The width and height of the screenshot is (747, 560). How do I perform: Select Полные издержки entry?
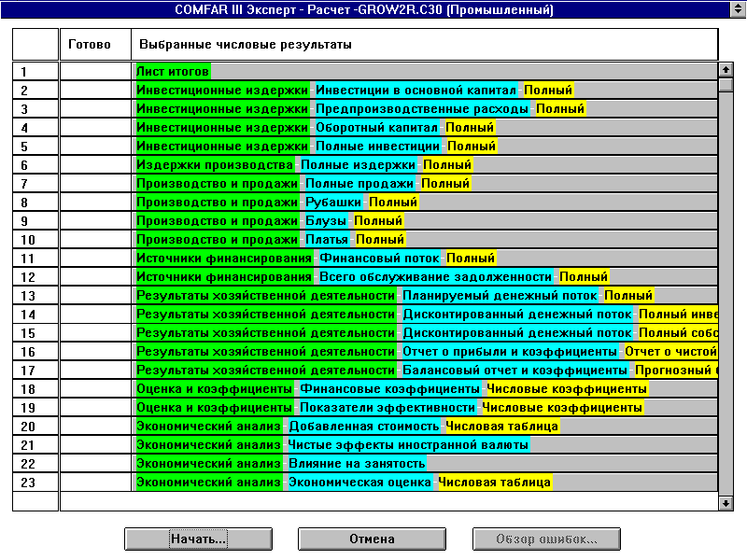click(x=359, y=165)
